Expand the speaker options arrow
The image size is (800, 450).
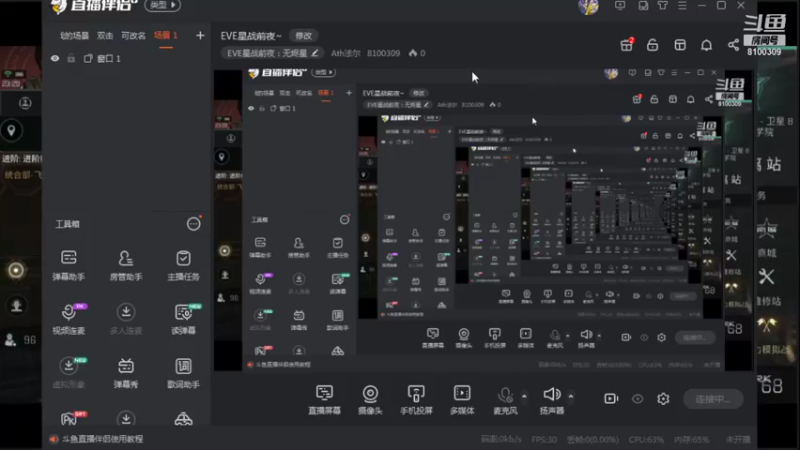pyautogui.click(x=571, y=396)
